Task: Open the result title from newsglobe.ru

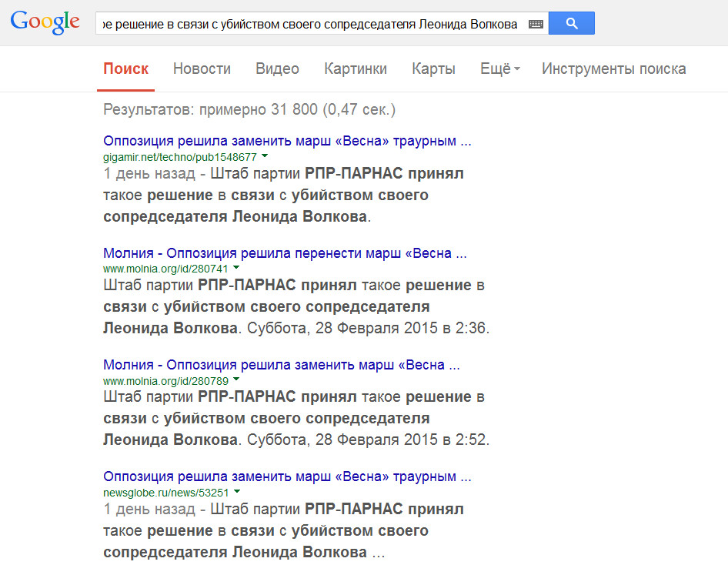Action: [x=287, y=476]
